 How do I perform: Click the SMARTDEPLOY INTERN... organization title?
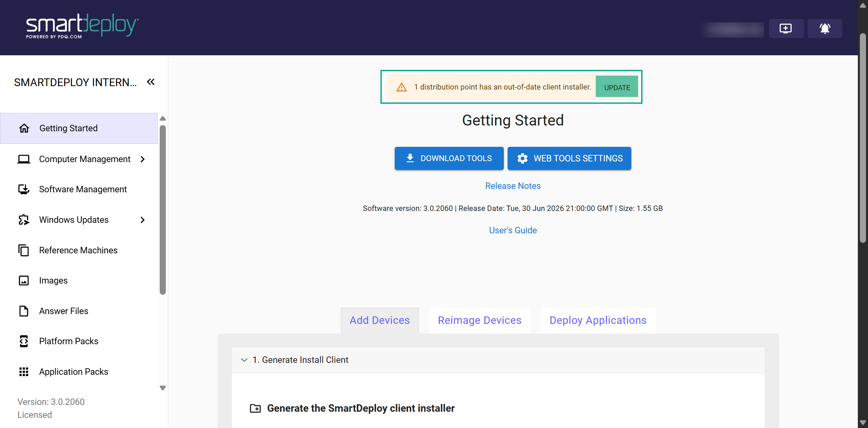[x=75, y=82]
